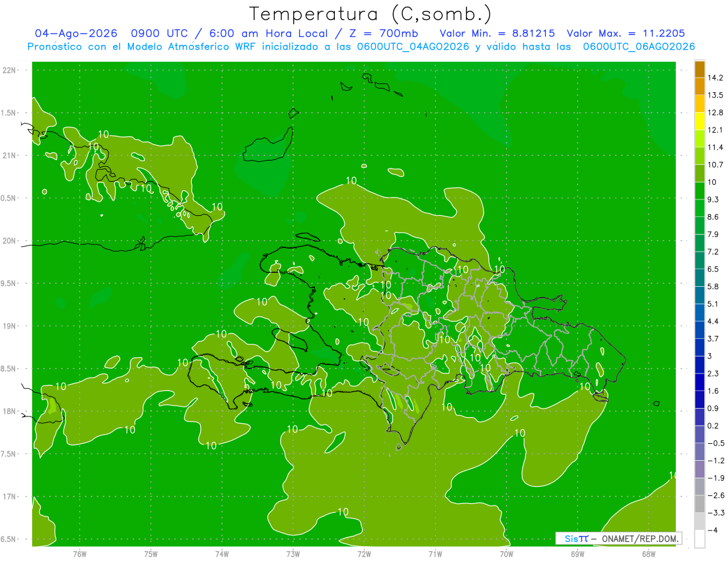This screenshot has height=562, width=728.
Task: Click the '3.7' colorbar label
Action: coord(713,338)
